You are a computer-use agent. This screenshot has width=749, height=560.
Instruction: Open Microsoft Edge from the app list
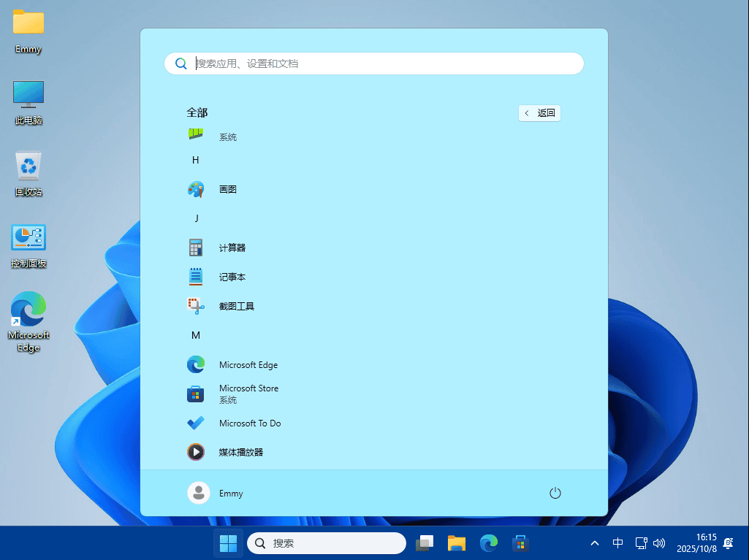(x=248, y=364)
